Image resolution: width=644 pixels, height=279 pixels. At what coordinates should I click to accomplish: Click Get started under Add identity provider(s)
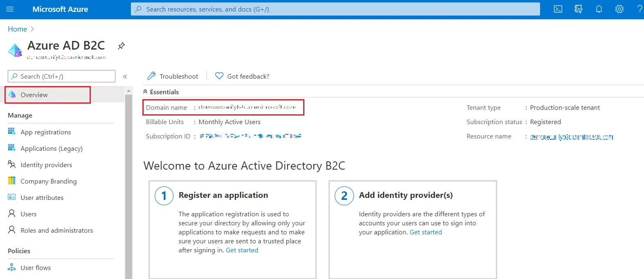(x=426, y=232)
